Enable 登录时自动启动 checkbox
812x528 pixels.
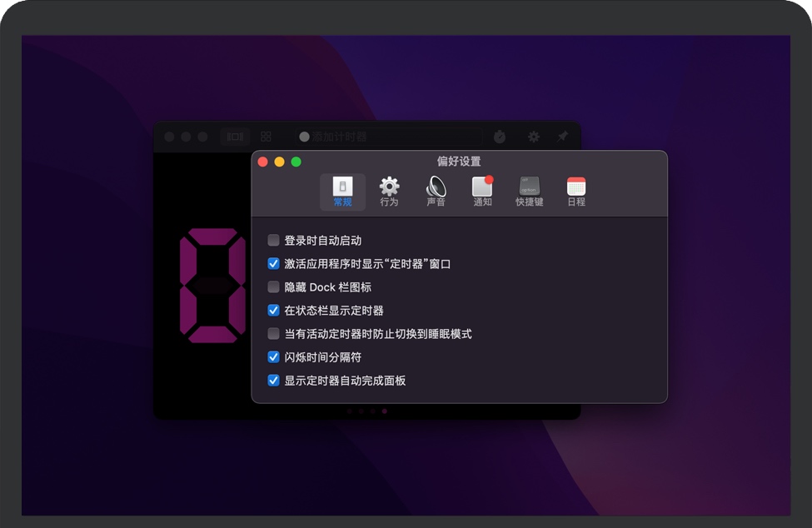(x=273, y=240)
